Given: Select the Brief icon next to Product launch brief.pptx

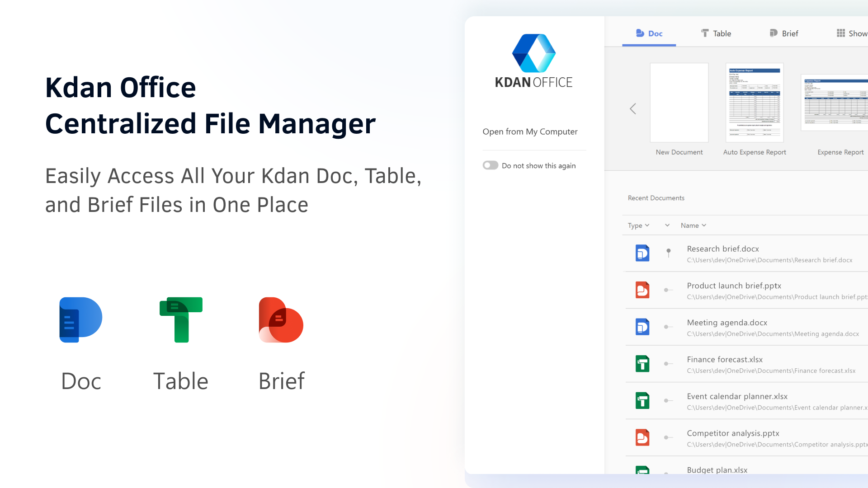Looking at the screenshot, I should (642, 290).
